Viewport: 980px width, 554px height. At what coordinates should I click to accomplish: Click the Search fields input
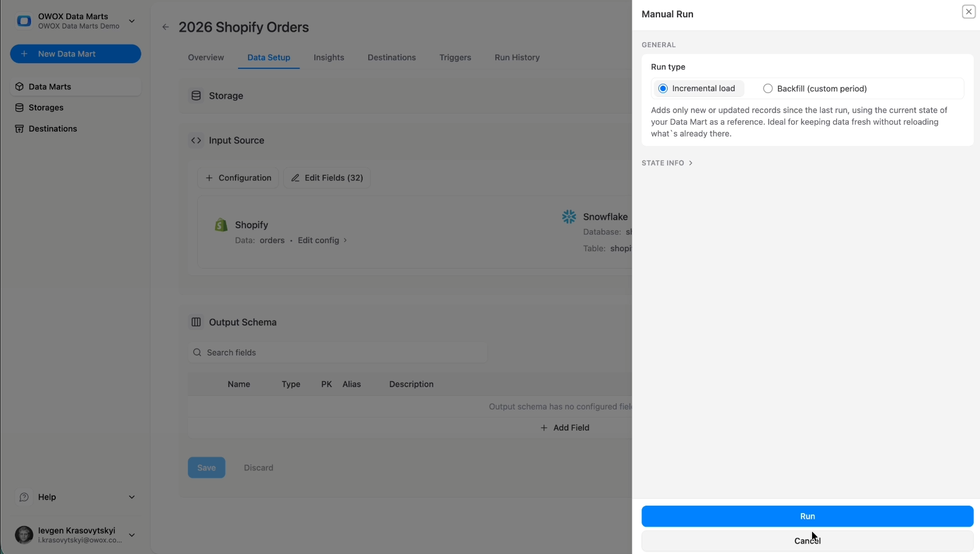point(338,352)
